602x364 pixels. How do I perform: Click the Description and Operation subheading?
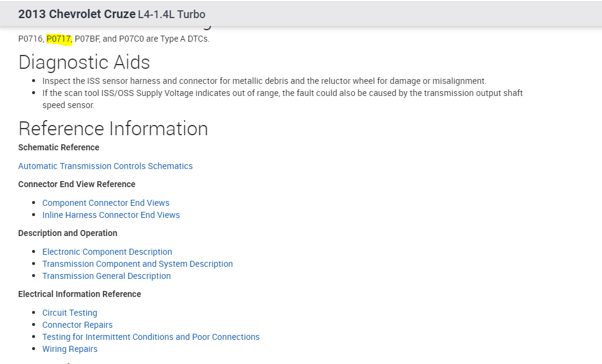[x=68, y=233]
